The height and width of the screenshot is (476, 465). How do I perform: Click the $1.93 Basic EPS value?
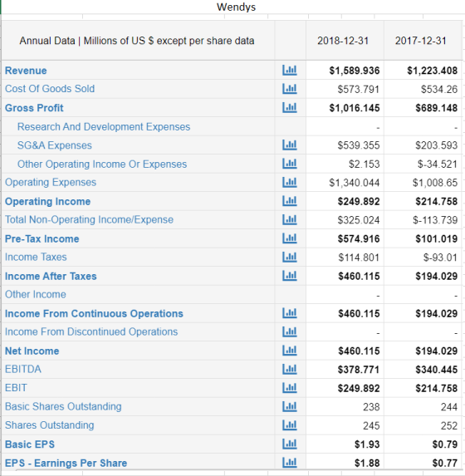pos(367,444)
